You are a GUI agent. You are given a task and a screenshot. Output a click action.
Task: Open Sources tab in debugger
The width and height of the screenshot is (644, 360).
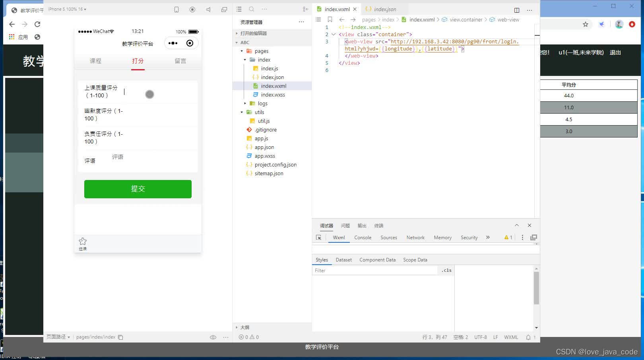(389, 238)
